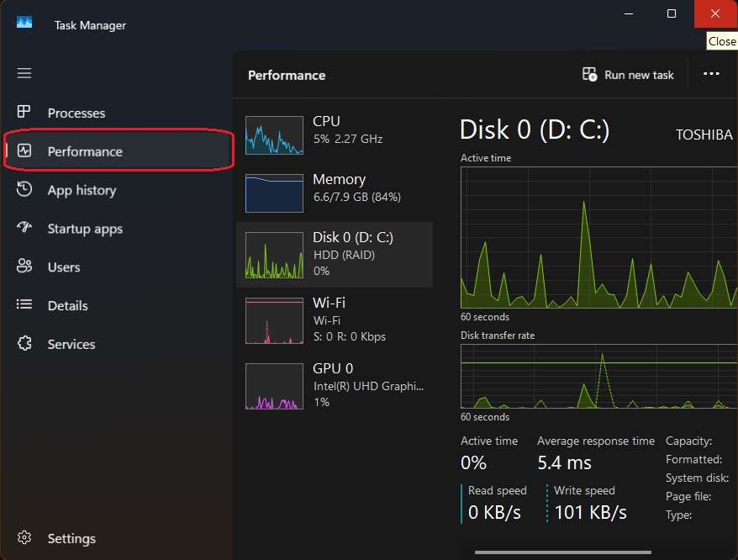Click the Read speed 0 KB/s value
The image size is (738, 560).
coord(494,512)
